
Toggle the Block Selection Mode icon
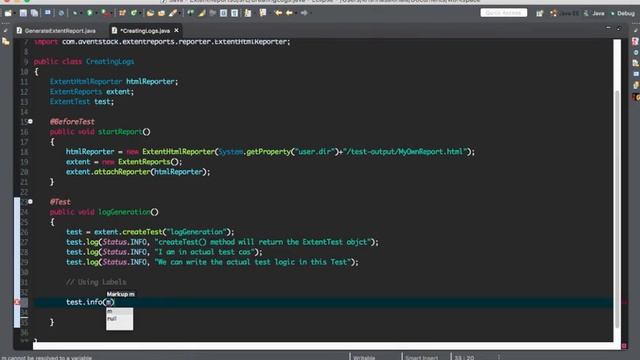[223, 13]
